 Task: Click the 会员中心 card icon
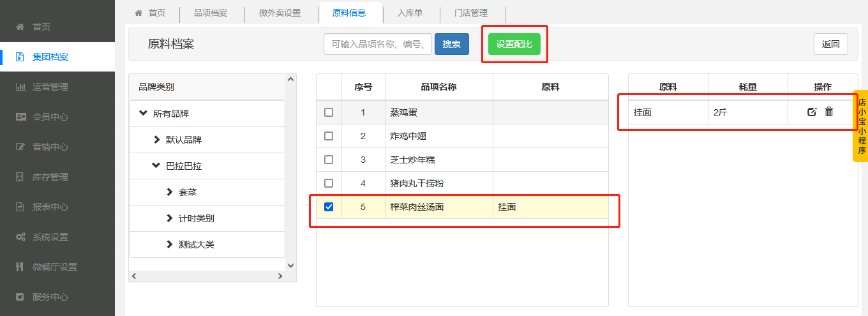tap(20, 117)
